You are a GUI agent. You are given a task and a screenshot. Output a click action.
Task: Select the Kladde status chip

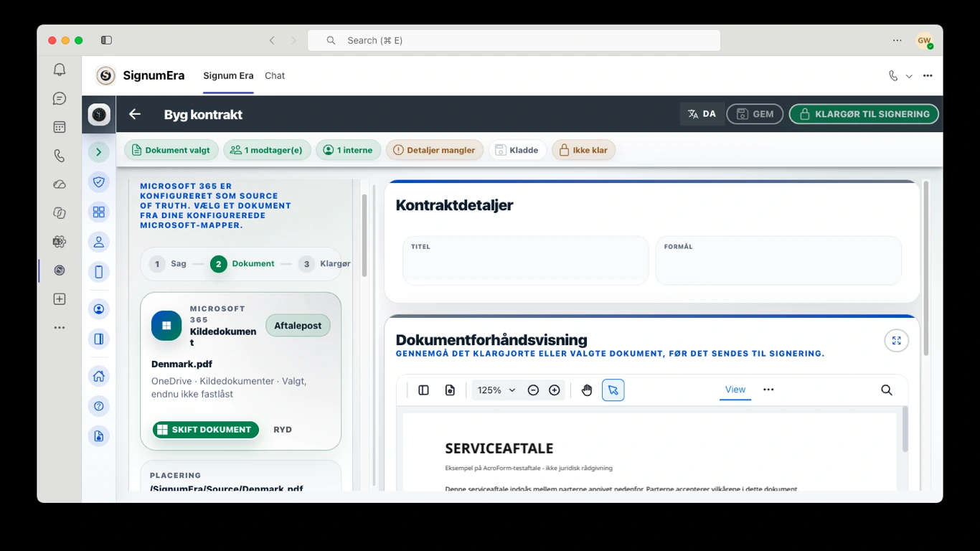pyautogui.click(x=517, y=150)
